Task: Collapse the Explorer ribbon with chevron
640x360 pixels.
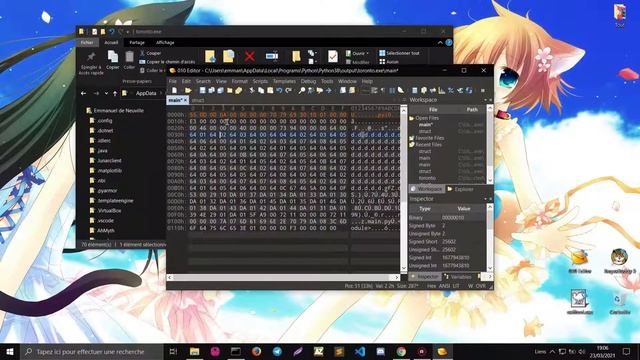Action: point(440,42)
